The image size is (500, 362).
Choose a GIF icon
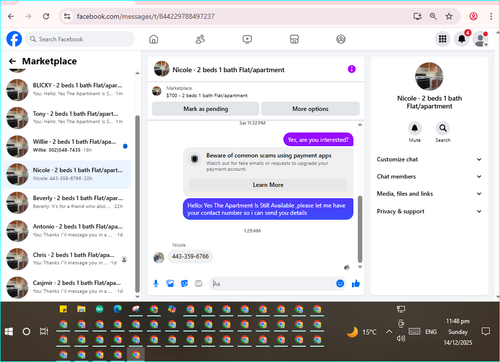coord(199,284)
